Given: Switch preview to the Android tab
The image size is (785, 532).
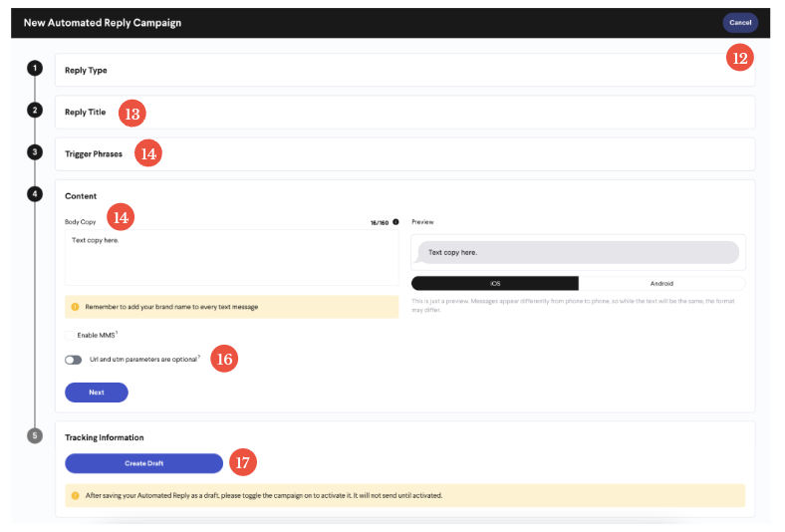Looking at the screenshot, I should [x=661, y=283].
